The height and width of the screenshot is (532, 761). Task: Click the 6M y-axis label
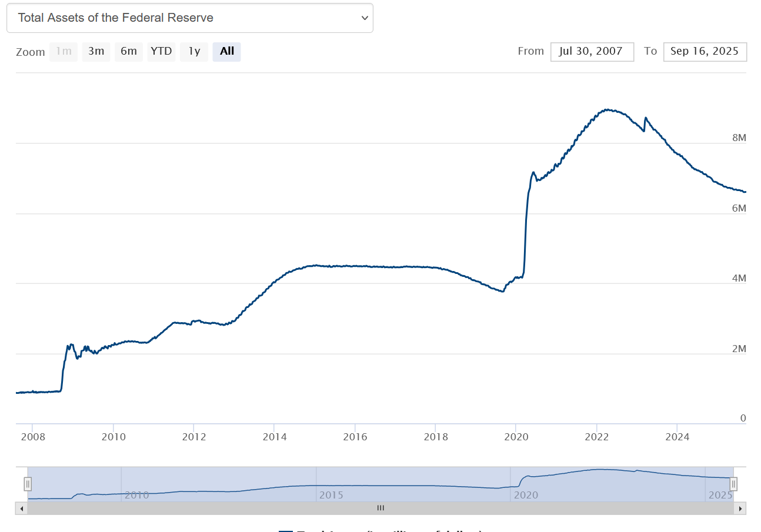[739, 208]
